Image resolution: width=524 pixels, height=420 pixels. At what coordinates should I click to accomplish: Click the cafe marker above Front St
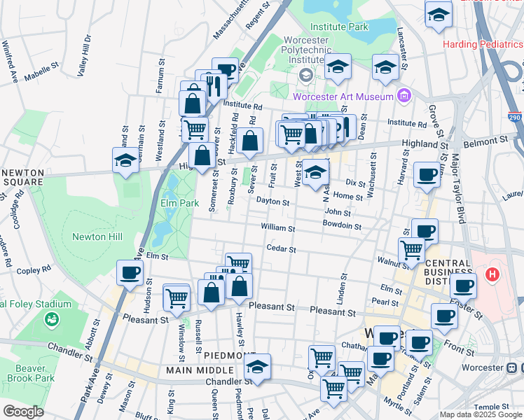point(444,318)
